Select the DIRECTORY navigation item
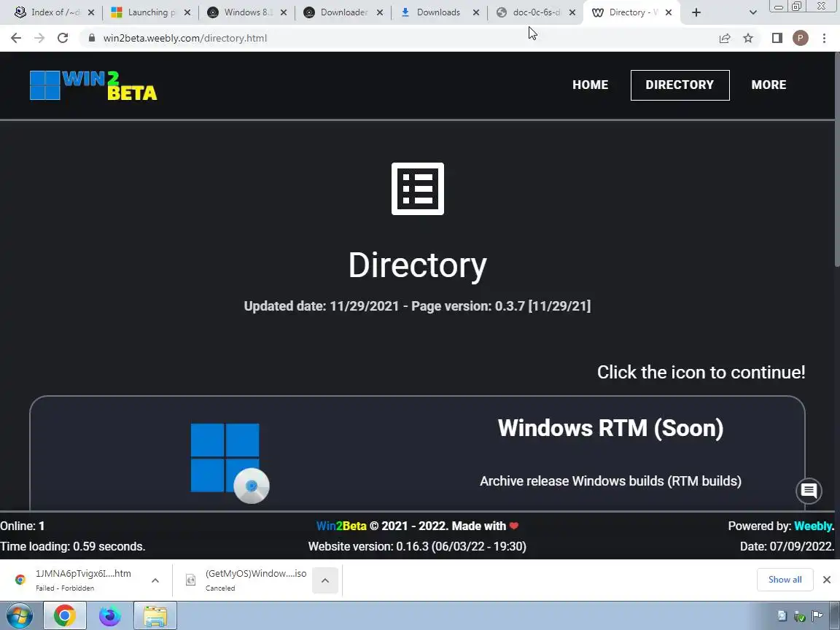The width and height of the screenshot is (840, 630). click(680, 85)
